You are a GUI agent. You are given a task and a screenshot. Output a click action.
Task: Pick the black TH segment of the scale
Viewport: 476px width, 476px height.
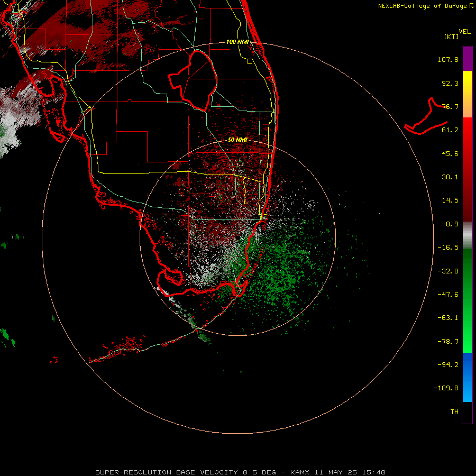[x=467, y=413]
